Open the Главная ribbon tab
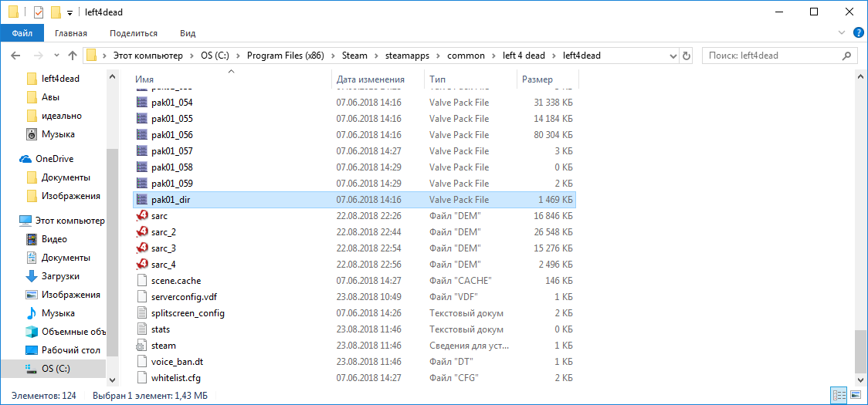868x405 pixels. coord(71,33)
